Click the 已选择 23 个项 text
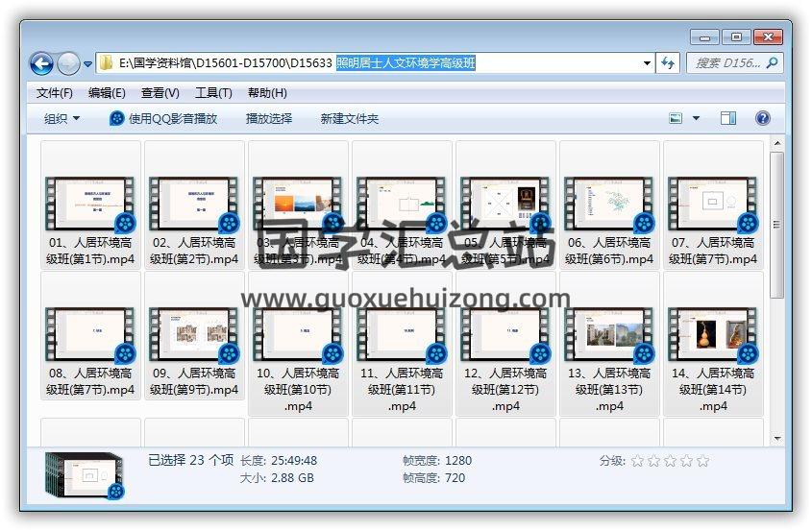Viewport: 812px width, 531px height. [x=190, y=460]
